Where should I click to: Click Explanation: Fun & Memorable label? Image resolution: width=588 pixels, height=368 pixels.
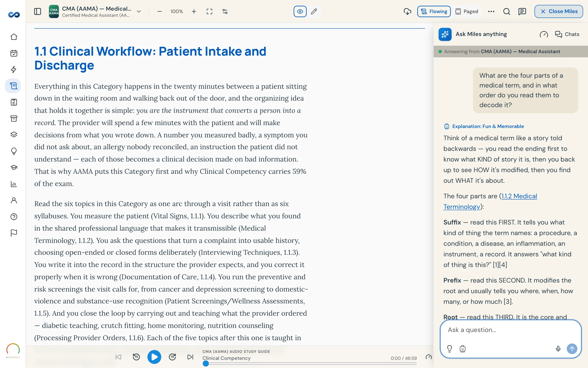488,126
